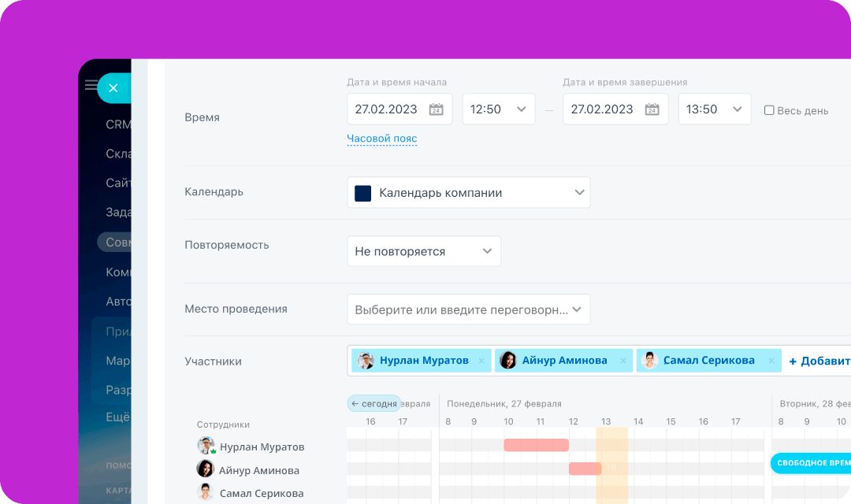Click Понедельник, 27 февраля header

[504, 404]
